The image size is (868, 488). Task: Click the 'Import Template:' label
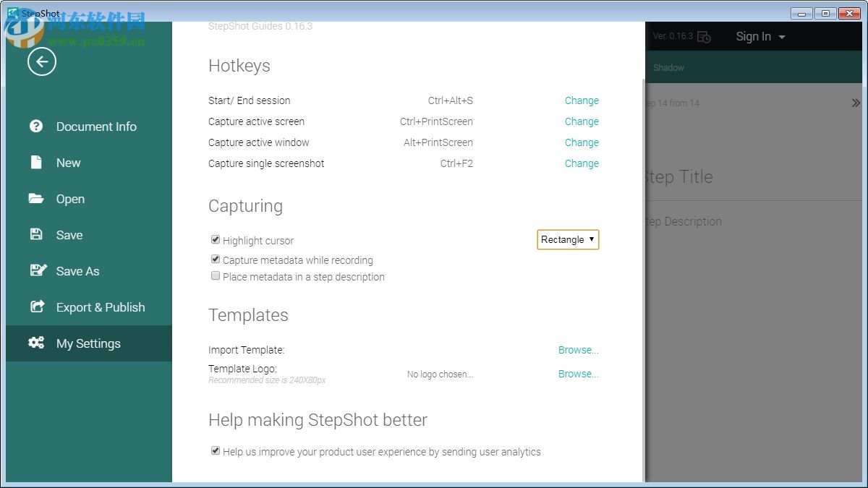pyautogui.click(x=247, y=350)
